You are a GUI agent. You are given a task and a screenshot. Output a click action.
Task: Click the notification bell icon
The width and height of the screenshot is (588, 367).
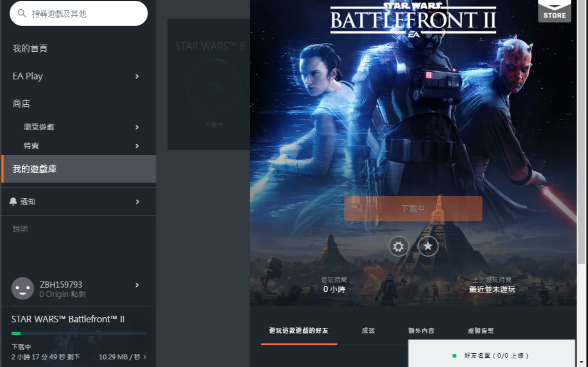tap(13, 201)
